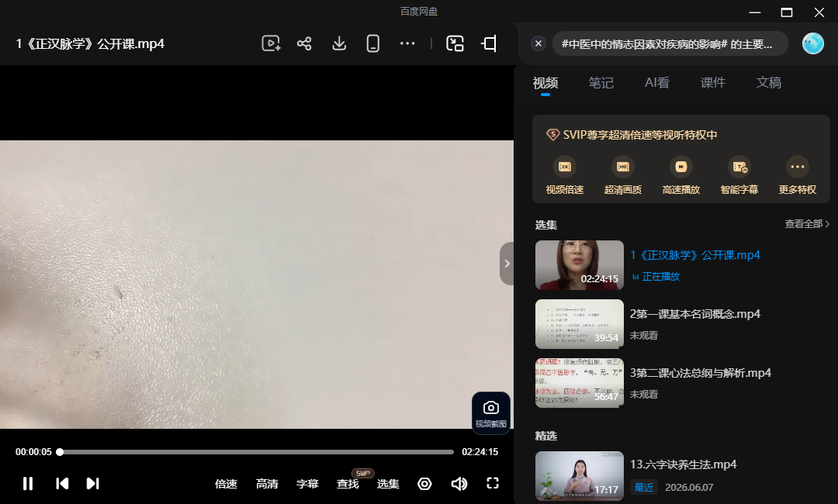This screenshot has height=504, width=838.
Task: Click the AI video play icon in toolbar
Action: (x=271, y=43)
